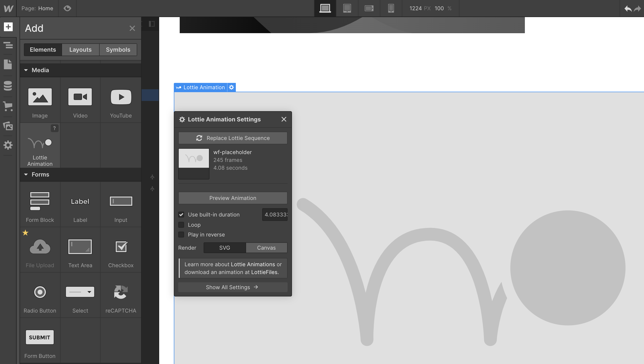The height and width of the screenshot is (364, 644).
Task: Switch to the Symbols tab
Action: point(118,49)
